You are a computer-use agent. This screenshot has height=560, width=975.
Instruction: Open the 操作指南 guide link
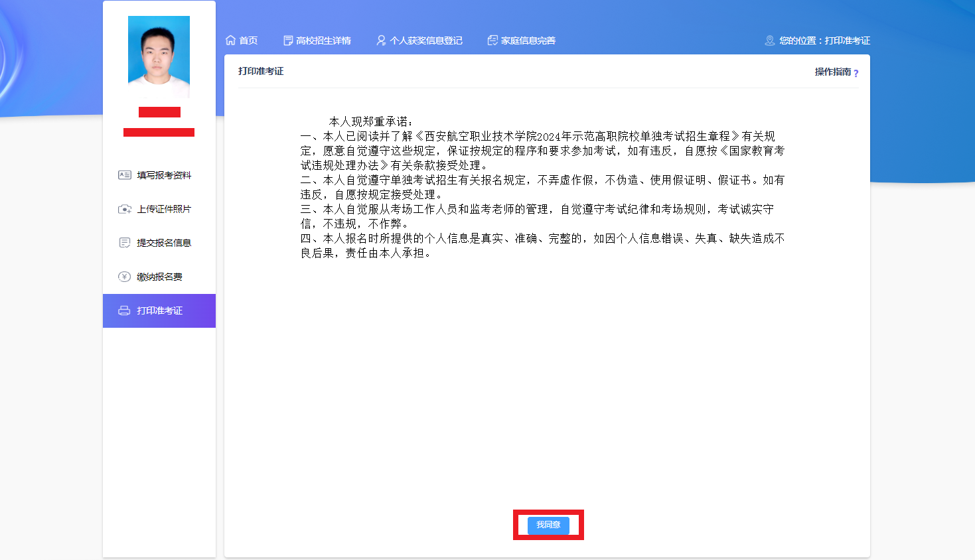pyautogui.click(x=832, y=72)
